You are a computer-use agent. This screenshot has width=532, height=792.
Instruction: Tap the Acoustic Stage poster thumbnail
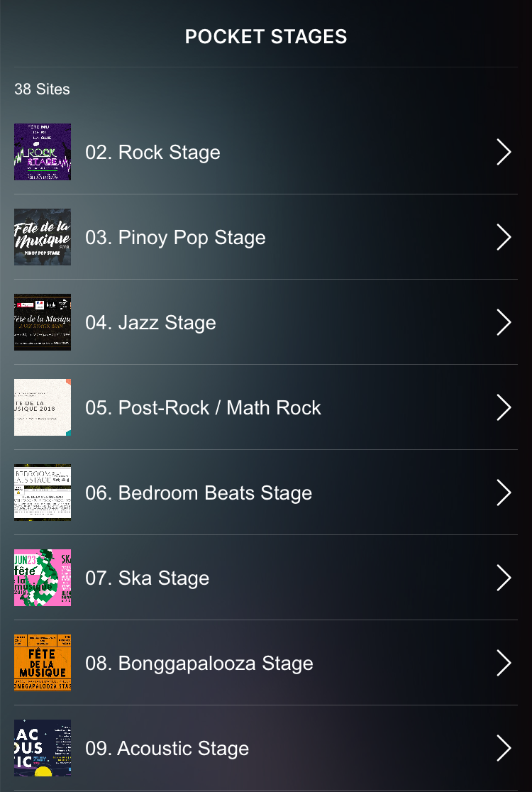43,748
